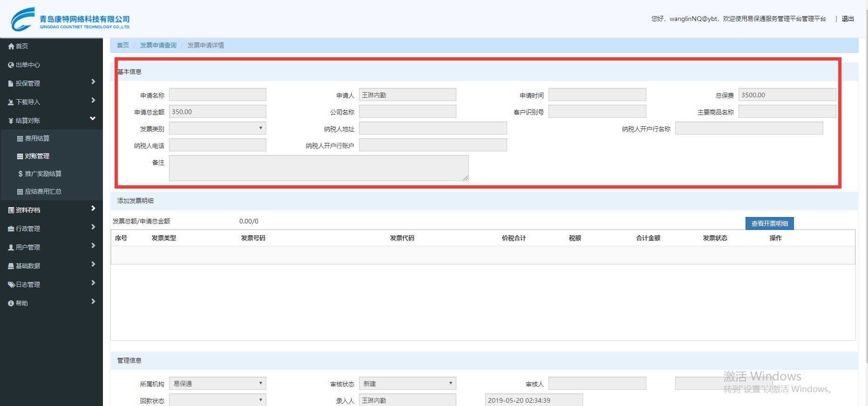Click inside the 备注 text area

click(x=319, y=168)
